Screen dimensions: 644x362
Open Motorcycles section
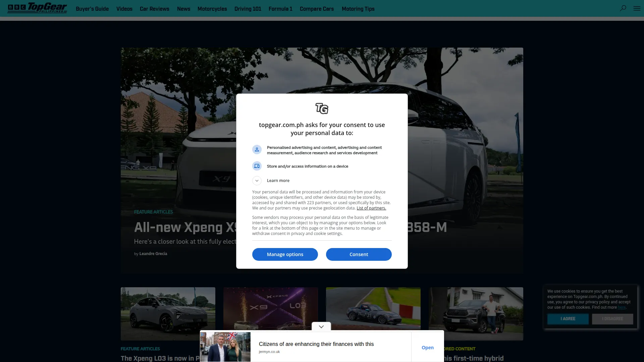[212, 9]
